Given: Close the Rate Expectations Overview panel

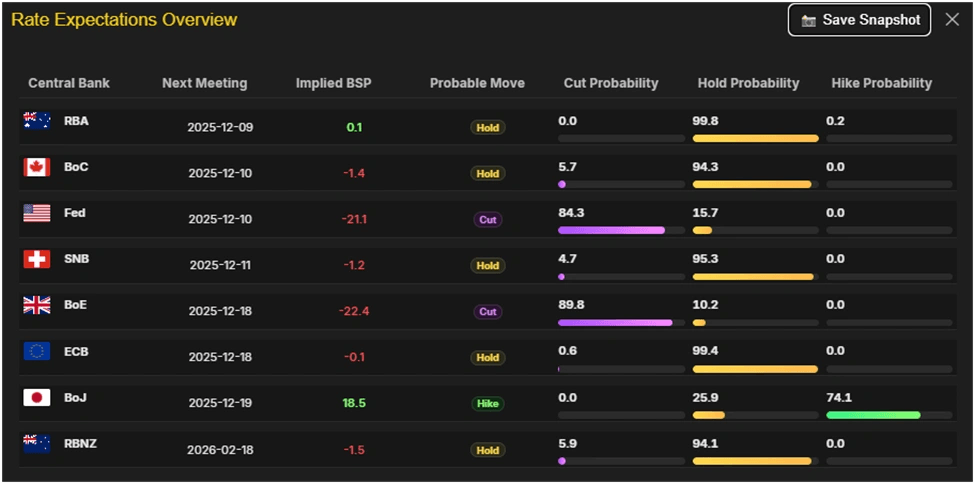Looking at the screenshot, I should tap(952, 20).
